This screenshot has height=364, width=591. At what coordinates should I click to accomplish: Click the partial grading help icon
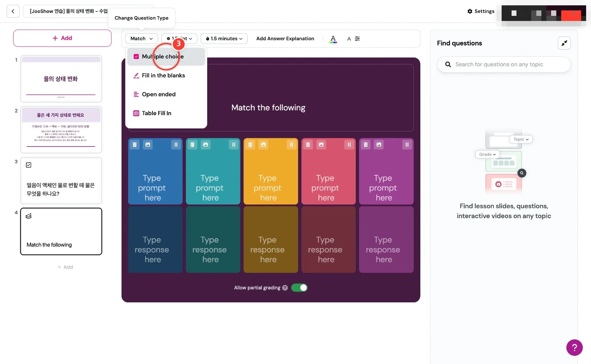click(x=285, y=288)
